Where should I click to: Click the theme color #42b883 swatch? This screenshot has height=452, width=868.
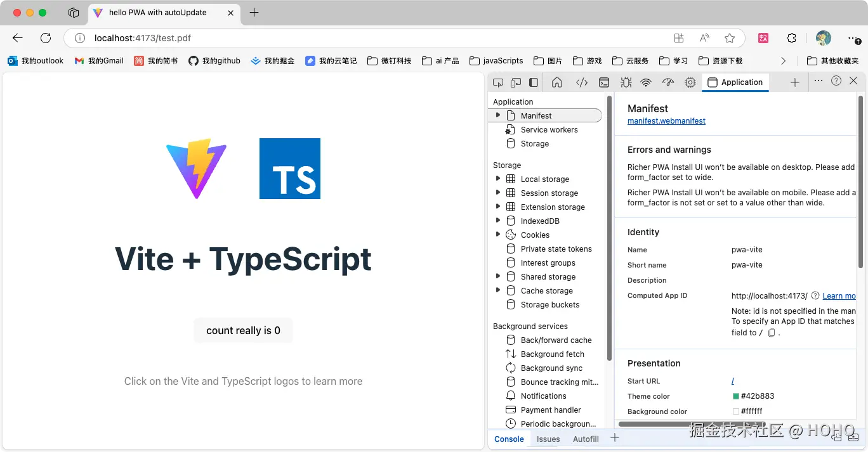(x=736, y=396)
